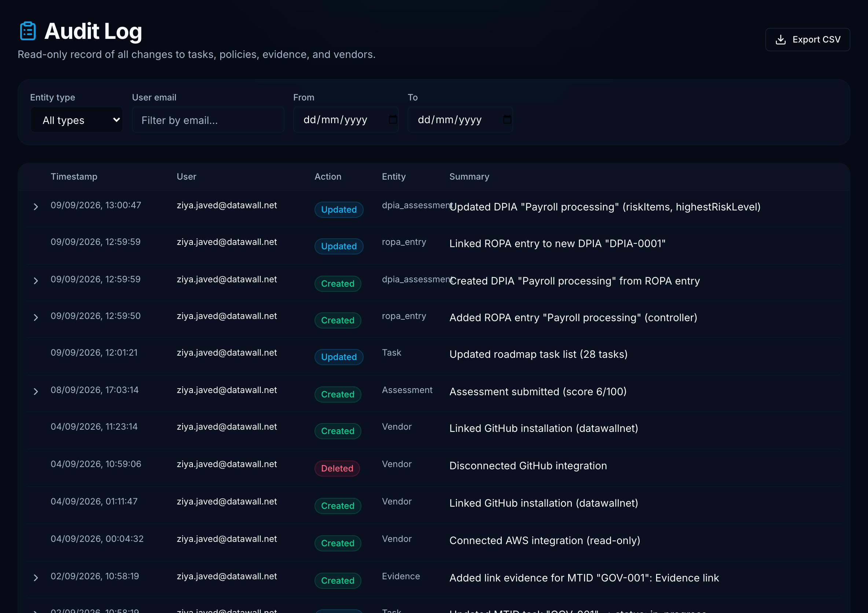This screenshot has width=868, height=613.
Task: Select the Updated roadmap task list (28 tasks) text
Action: pyautogui.click(x=538, y=354)
